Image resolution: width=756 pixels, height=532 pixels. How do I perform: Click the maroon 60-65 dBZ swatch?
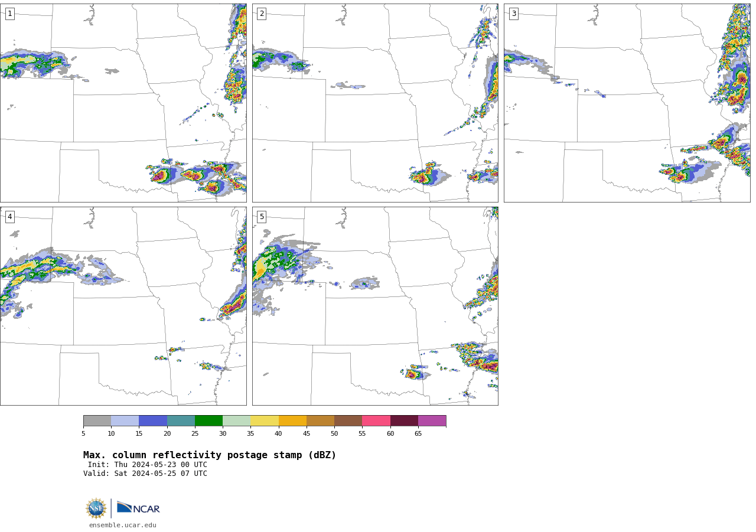[x=404, y=420]
